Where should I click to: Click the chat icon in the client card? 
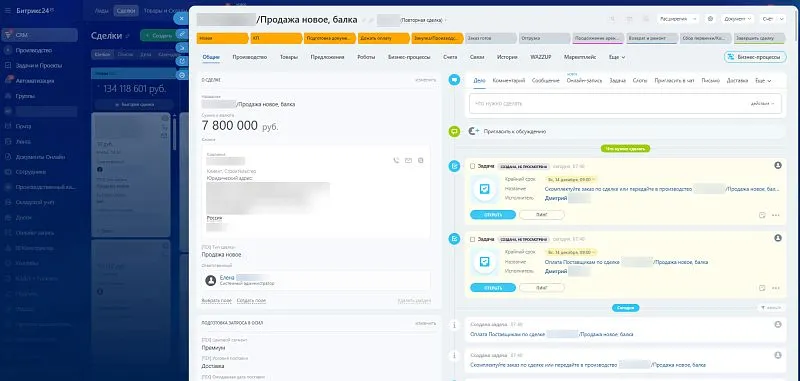click(420, 161)
